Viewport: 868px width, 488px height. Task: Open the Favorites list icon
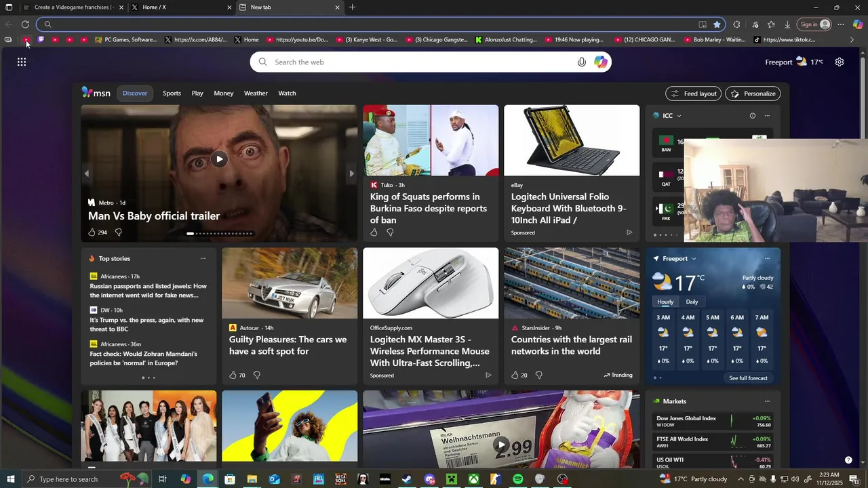coord(771,24)
